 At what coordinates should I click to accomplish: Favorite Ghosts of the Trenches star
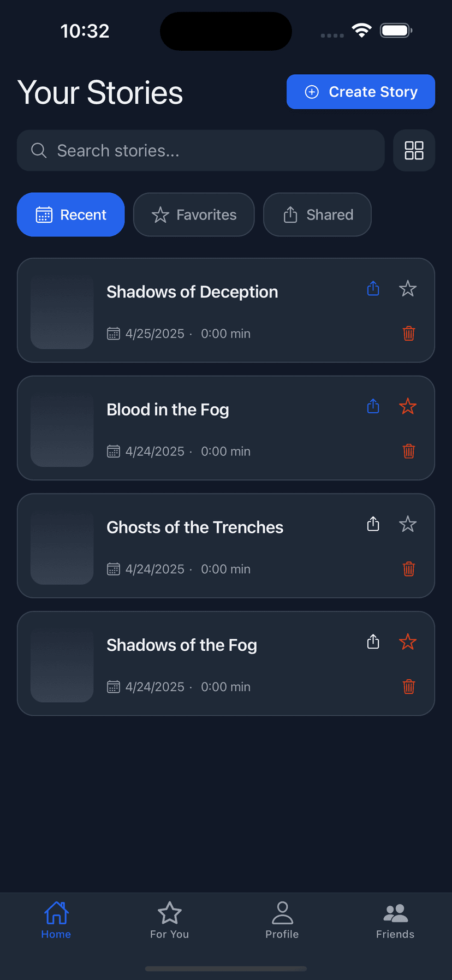pos(408,524)
